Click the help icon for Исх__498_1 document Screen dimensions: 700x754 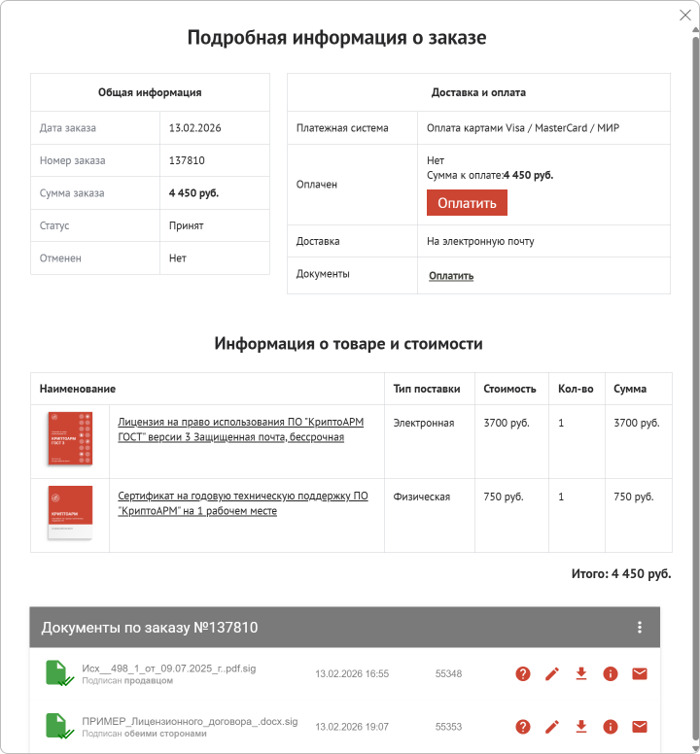523,673
